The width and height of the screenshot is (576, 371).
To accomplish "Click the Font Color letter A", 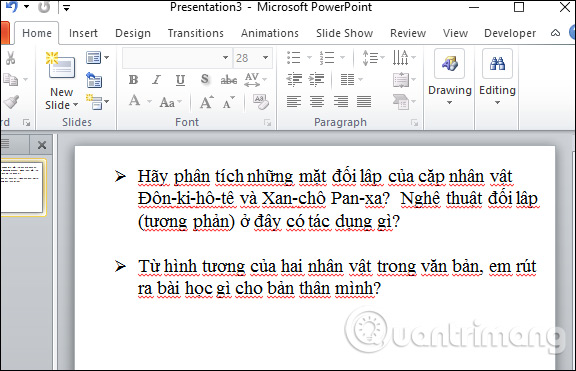I will click(134, 100).
